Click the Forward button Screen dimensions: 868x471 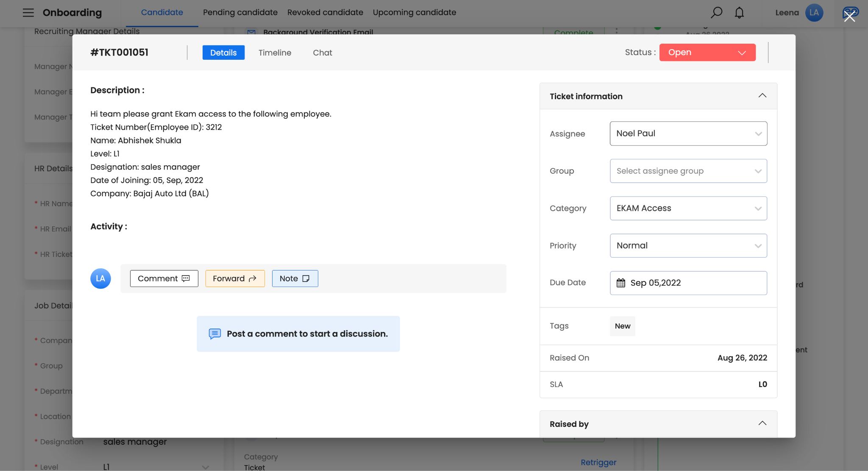click(x=235, y=279)
